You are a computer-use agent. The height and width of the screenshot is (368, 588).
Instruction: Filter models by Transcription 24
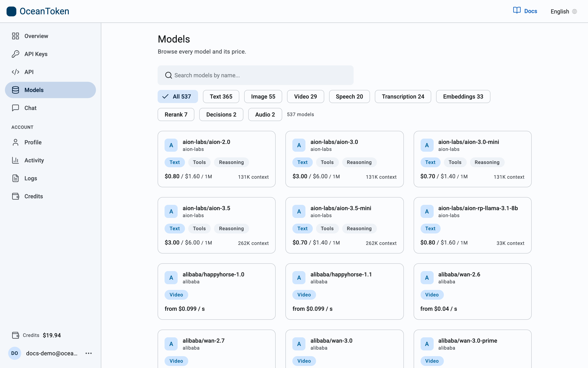coord(403,97)
